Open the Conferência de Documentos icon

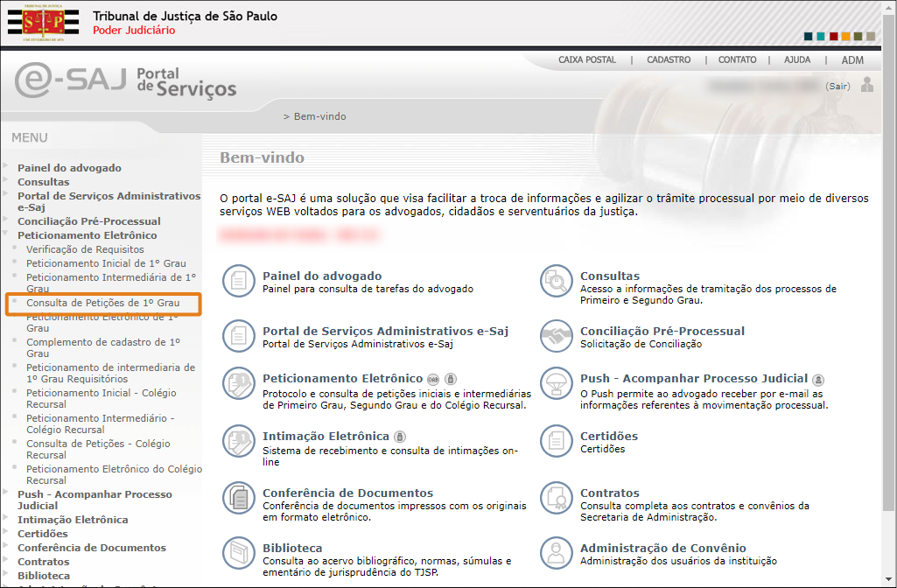[239, 498]
